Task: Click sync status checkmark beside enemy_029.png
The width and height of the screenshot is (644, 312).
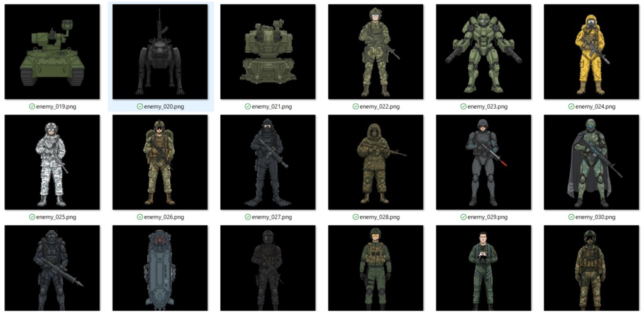Action: coord(464,217)
